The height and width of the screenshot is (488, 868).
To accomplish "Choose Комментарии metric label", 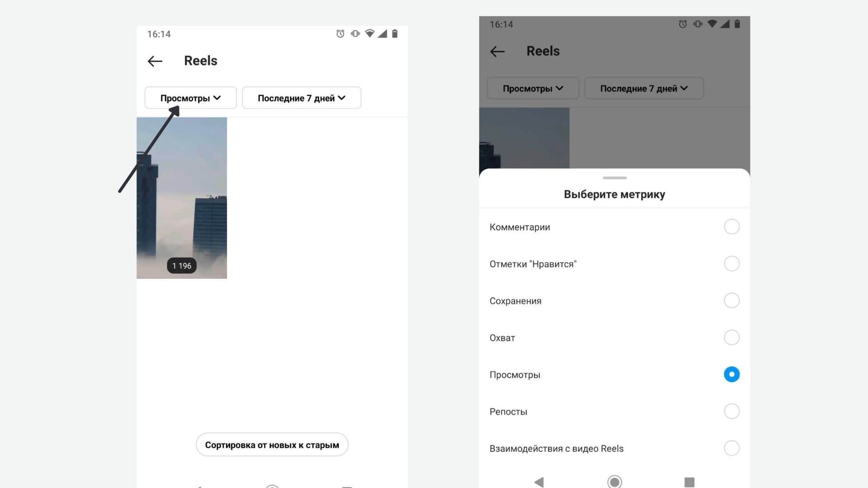I will (520, 227).
